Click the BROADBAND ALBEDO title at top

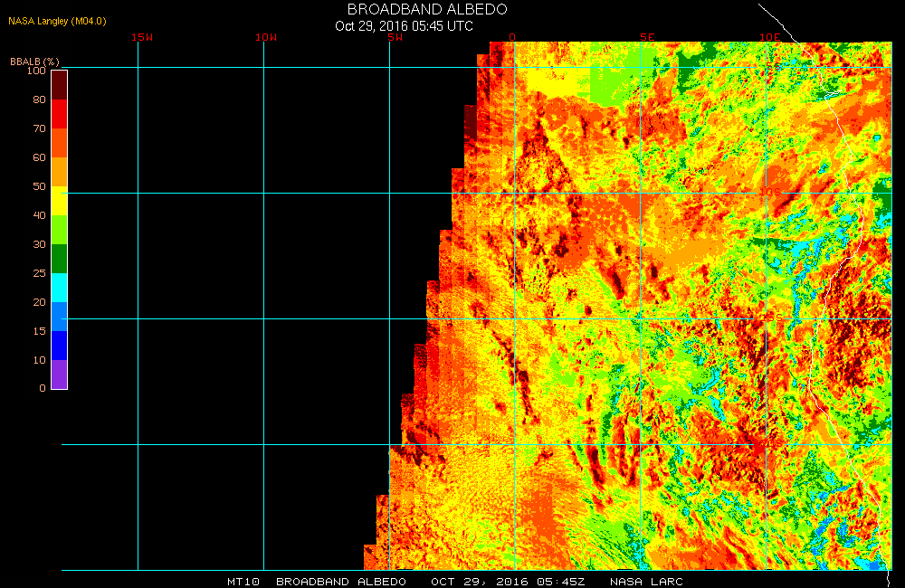coord(427,9)
